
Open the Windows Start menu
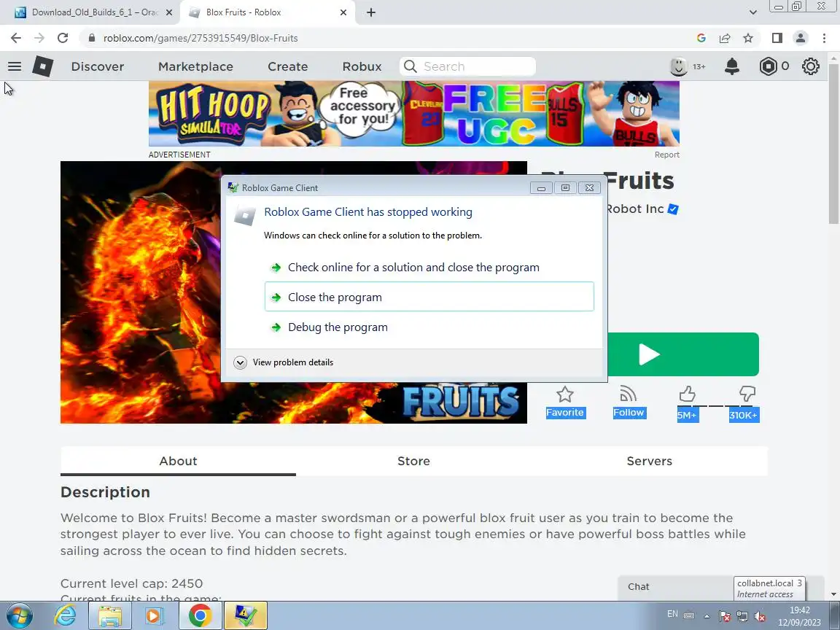(x=19, y=616)
